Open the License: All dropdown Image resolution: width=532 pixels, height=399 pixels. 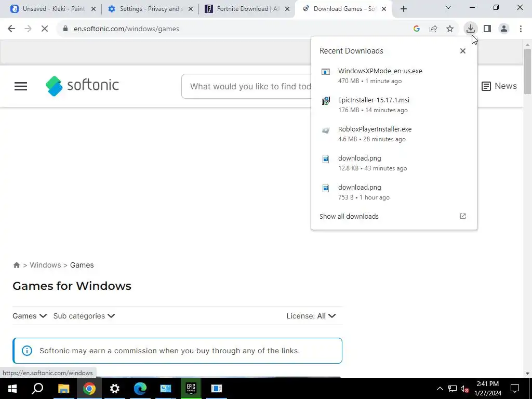click(x=311, y=316)
